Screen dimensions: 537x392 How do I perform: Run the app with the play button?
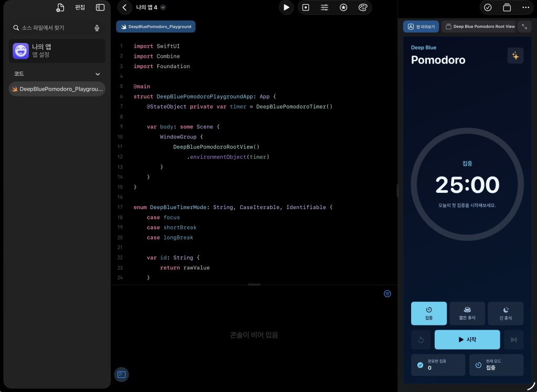coord(286,7)
